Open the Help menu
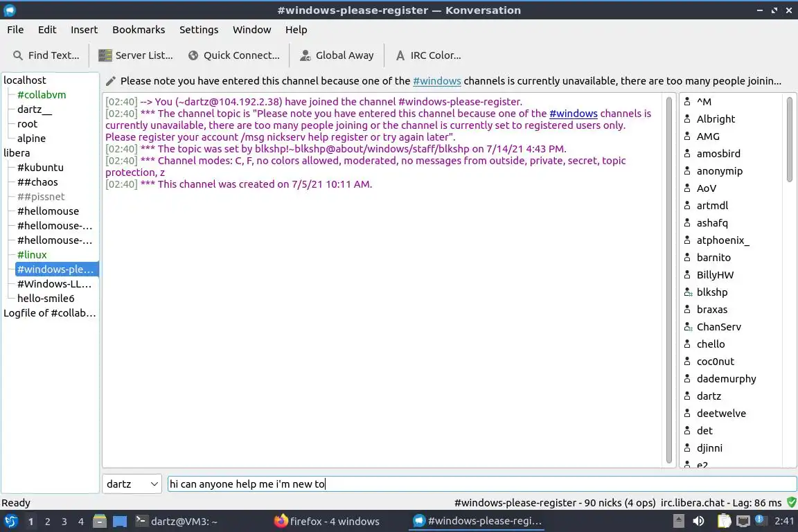Image resolution: width=798 pixels, height=532 pixels. [x=296, y=30]
